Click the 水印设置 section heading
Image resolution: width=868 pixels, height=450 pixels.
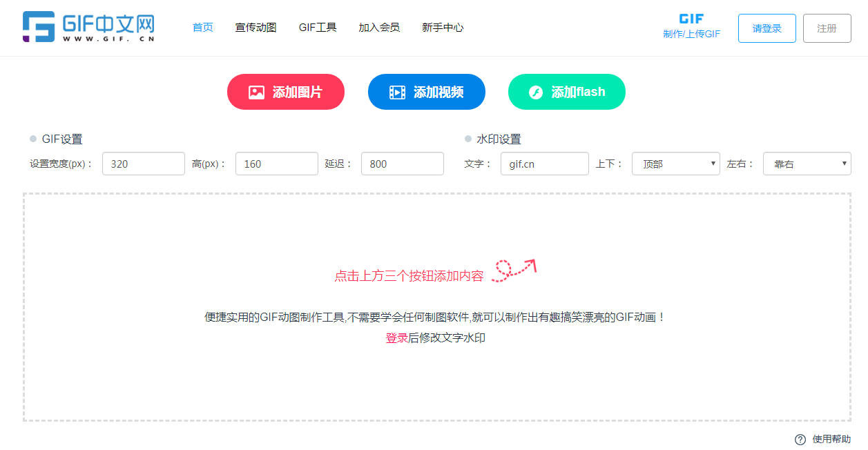tap(499, 139)
